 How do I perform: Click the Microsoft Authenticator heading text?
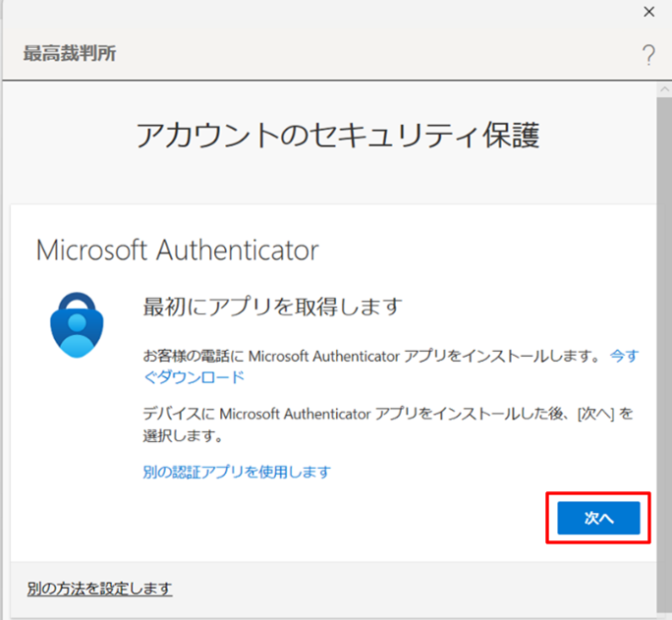coord(178,250)
